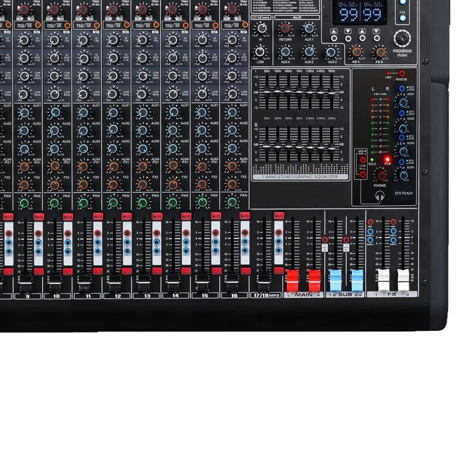
Task: Click the blue AUX1 knob on channel 10
Action: [55, 112]
